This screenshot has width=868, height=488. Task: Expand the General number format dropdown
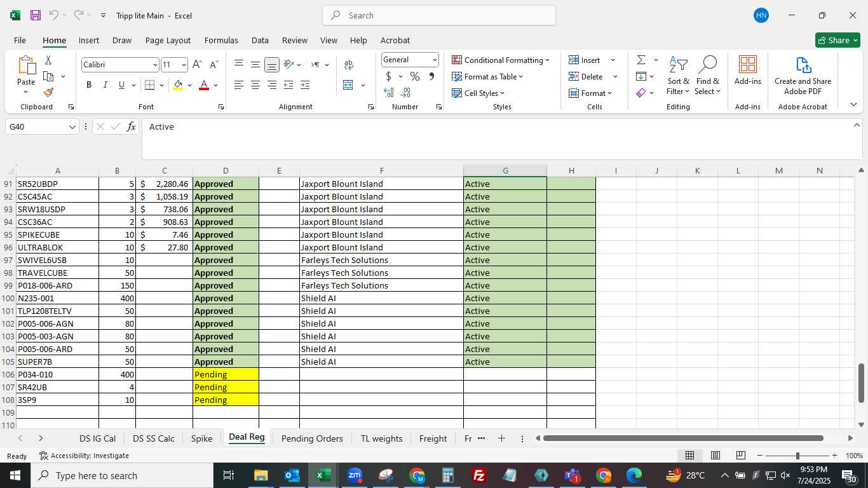(x=435, y=60)
